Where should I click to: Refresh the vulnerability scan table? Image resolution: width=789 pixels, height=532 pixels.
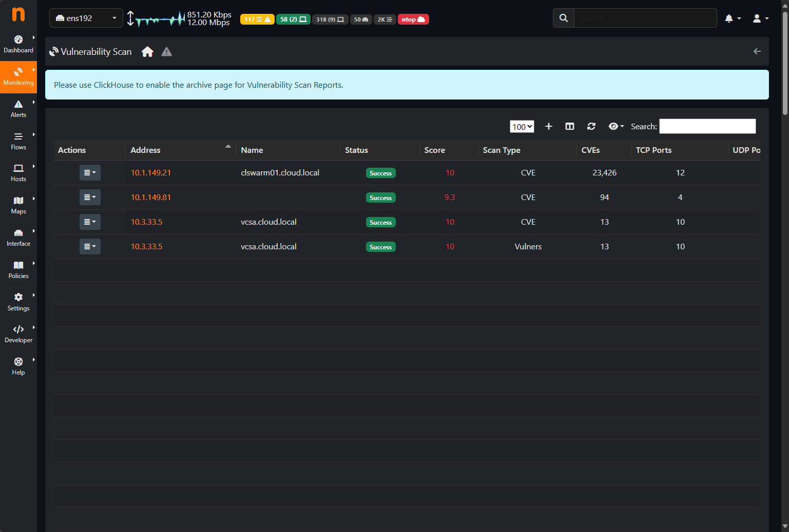(591, 126)
